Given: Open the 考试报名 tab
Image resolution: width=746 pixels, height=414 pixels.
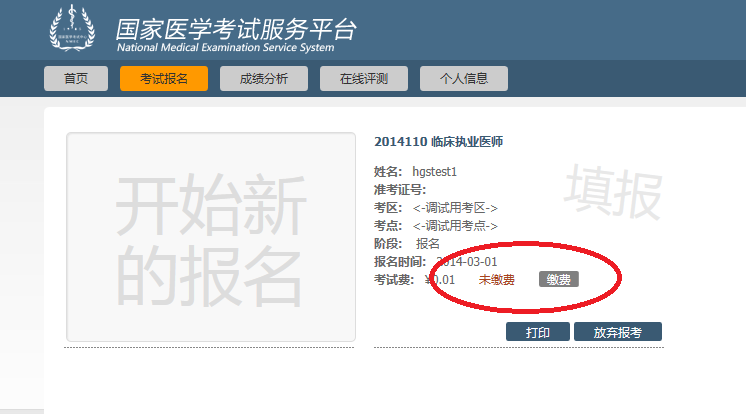Looking at the screenshot, I should (x=164, y=79).
